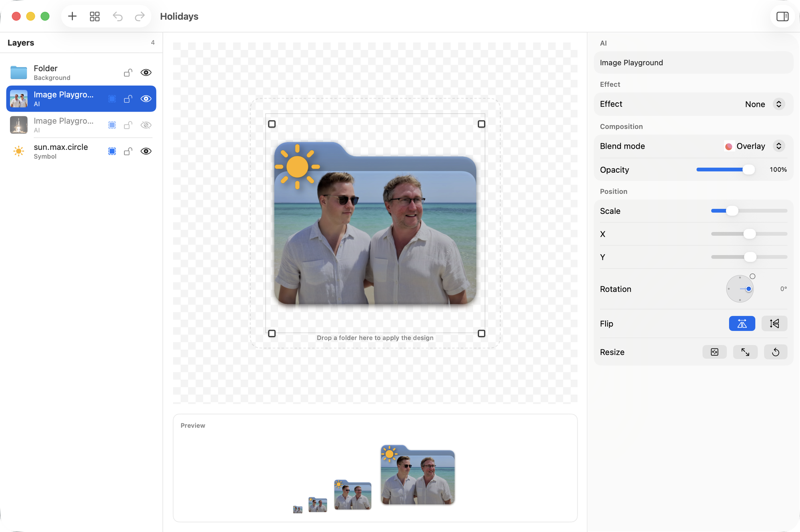The height and width of the screenshot is (532, 800).
Task: Select the hidden rocket Image Playground layer
Action: [x=81, y=125]
